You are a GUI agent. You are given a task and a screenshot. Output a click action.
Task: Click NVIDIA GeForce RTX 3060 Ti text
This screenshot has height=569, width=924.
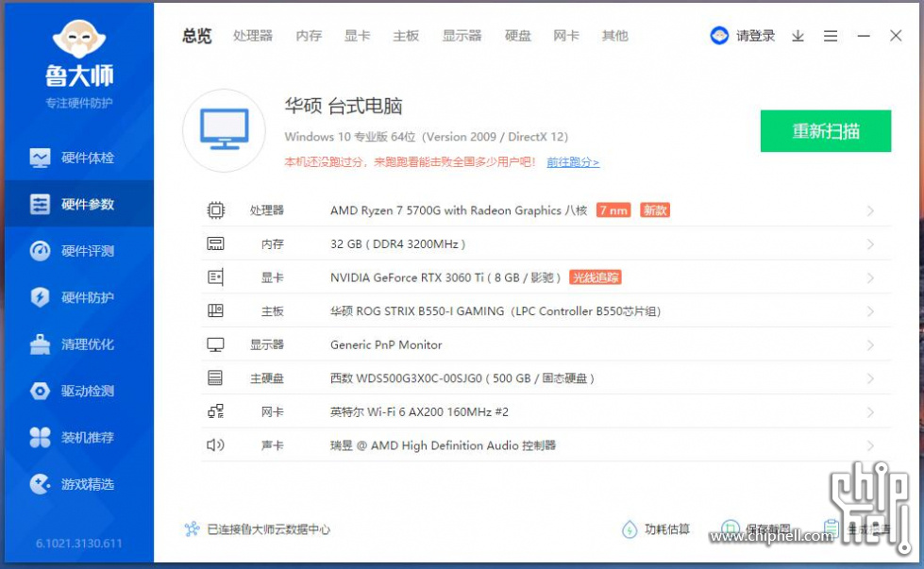tap(445, 277)
